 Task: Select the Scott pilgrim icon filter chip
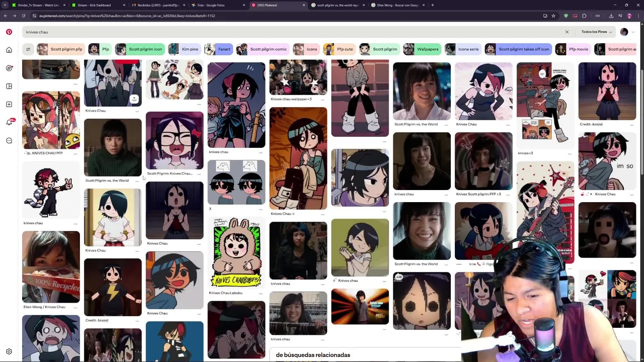click(x=139, y=49)
